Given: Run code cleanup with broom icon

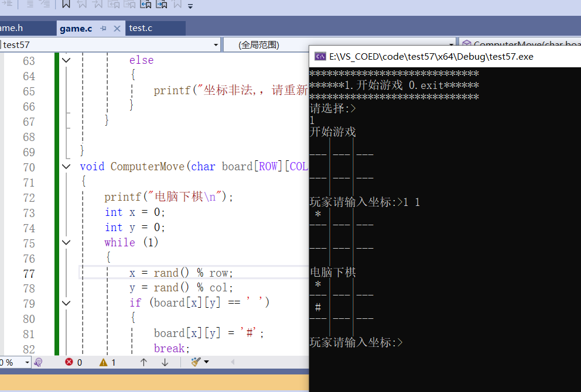Looking at the screenshot, I should pos(196,362).
